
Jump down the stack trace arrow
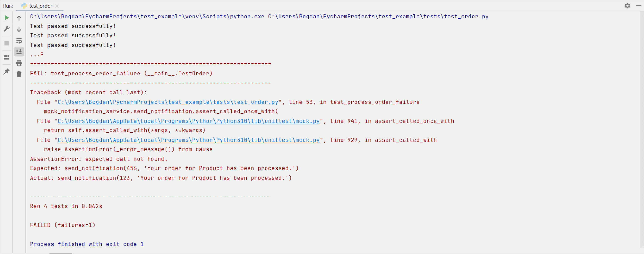(x=19, y=29)
